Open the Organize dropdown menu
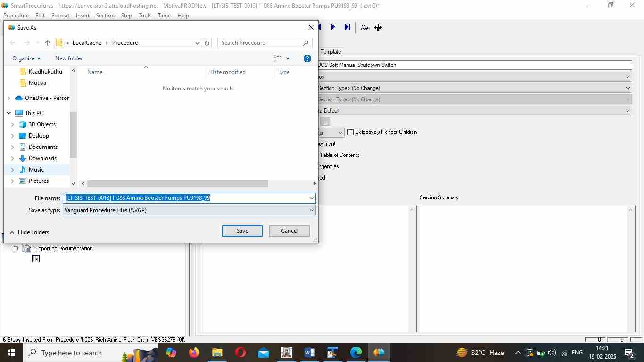 click(26, 58)
